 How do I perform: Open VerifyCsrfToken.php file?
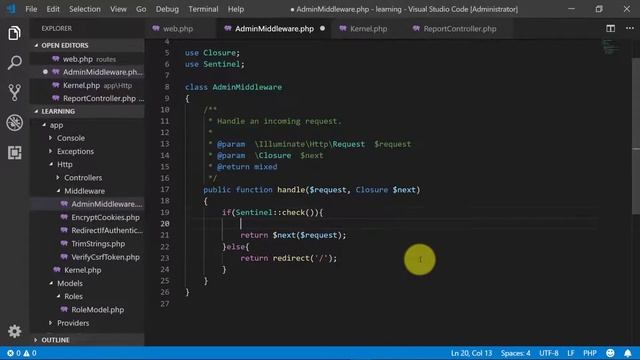pos(87,257)
